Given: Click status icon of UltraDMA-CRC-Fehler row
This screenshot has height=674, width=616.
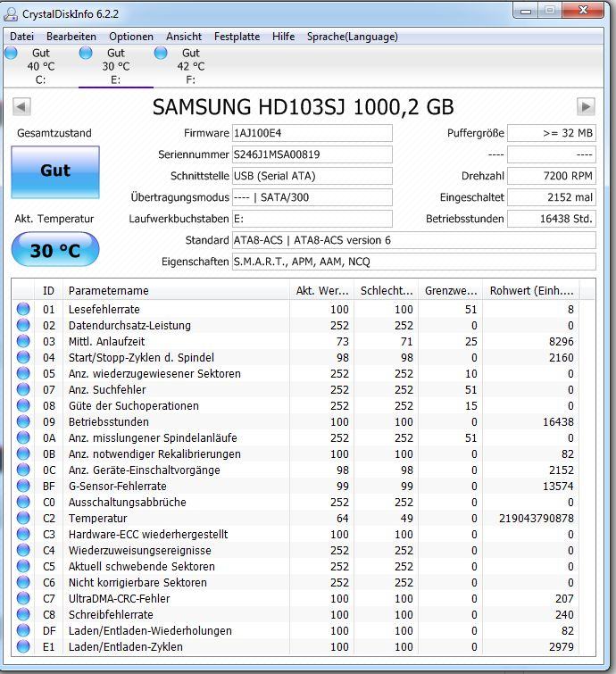Looking at the screenshot, I should 23,598.
